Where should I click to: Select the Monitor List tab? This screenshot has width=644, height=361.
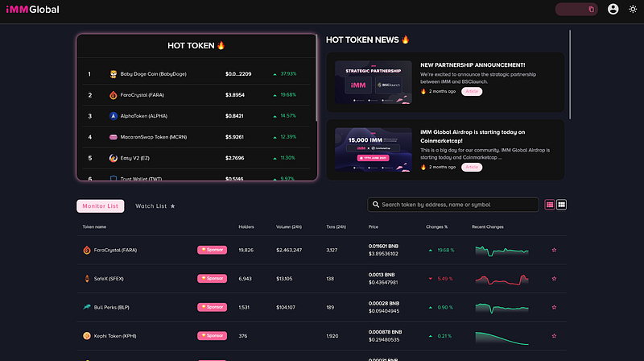pyautogui.click(x=100, y=206)
